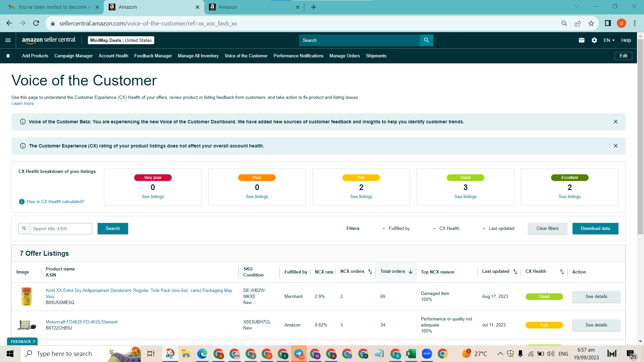Expand the Last updated filter dropdown
Viewport: 644px width, 362px height.
click(498, 229)
